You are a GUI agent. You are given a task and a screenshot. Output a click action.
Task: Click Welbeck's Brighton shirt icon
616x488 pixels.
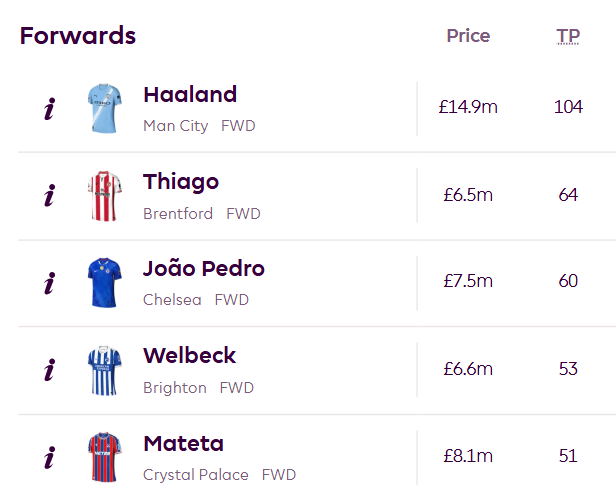click(x=104, y=370)
